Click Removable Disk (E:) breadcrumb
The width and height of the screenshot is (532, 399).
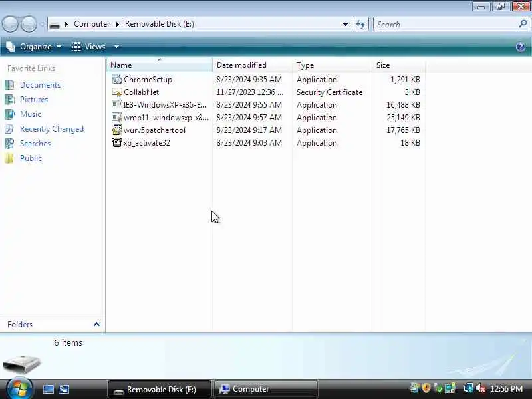[160, 24]
